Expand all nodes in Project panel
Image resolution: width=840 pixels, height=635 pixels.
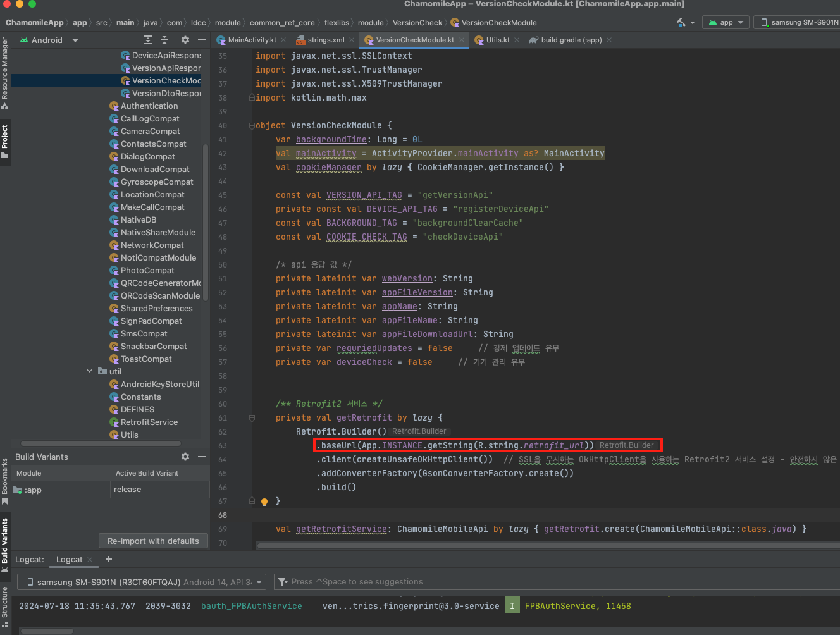(x=148, y=40)
